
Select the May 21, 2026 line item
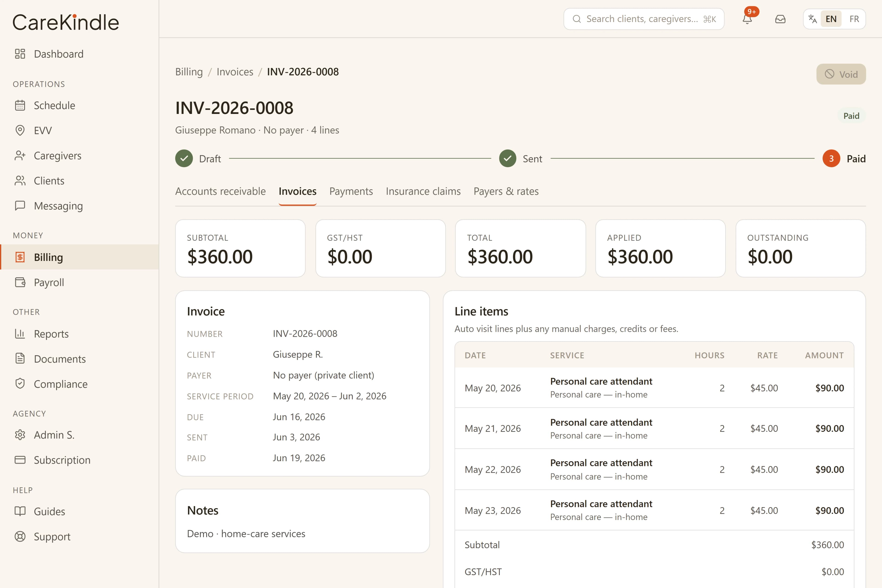654,428
